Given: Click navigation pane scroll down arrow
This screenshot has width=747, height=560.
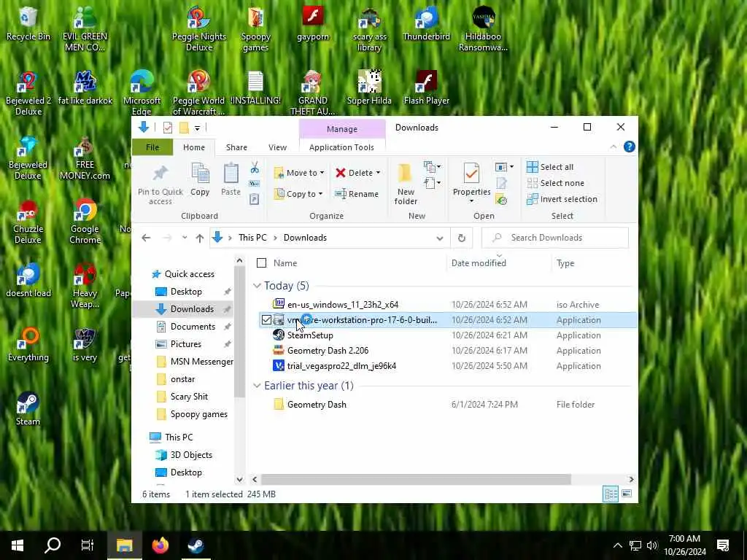Looking at the screenshot, I should tap(239, 480).
